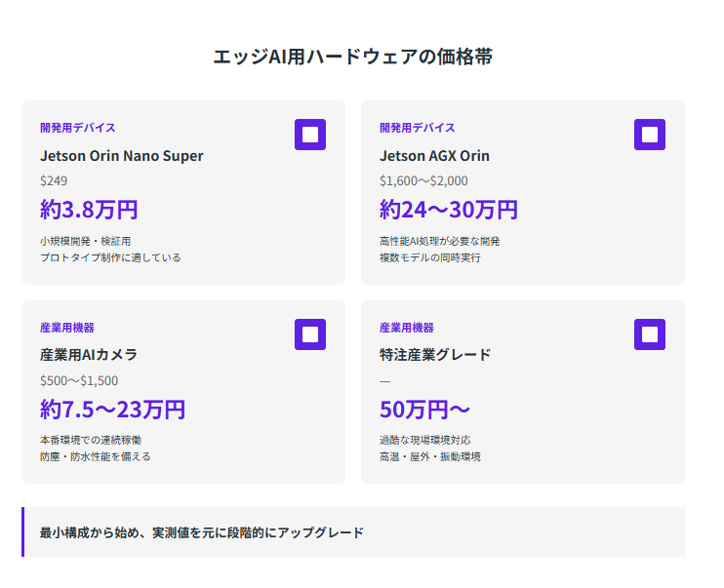
Task: Select the Jetson AGX Orin heading
Action: click(434, 156)
